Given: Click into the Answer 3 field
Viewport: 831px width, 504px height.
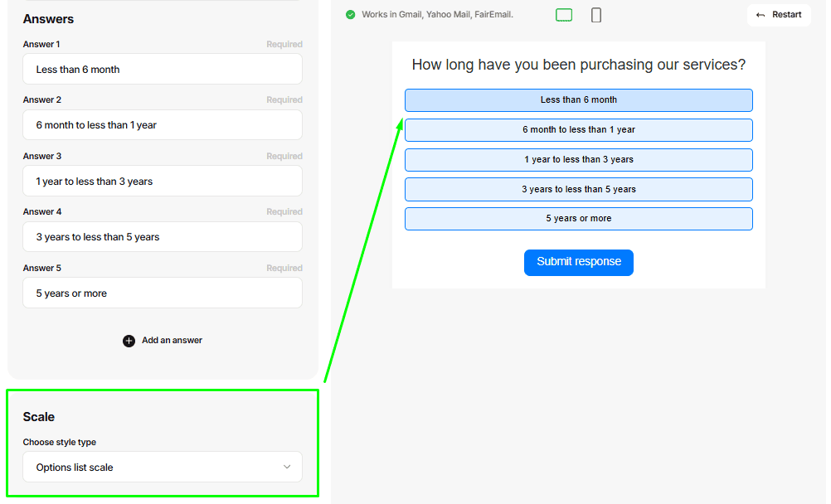Looking at the screenshot, I should [x=163, y=182].
